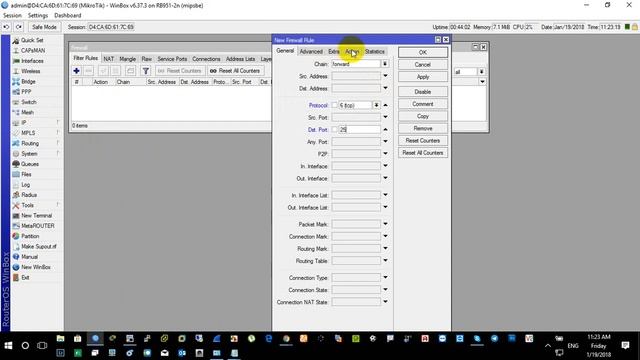The height and width of the screenshot is (360, 640).
Task: Collapse Protocol field arrow
Action: pos(385,105)
